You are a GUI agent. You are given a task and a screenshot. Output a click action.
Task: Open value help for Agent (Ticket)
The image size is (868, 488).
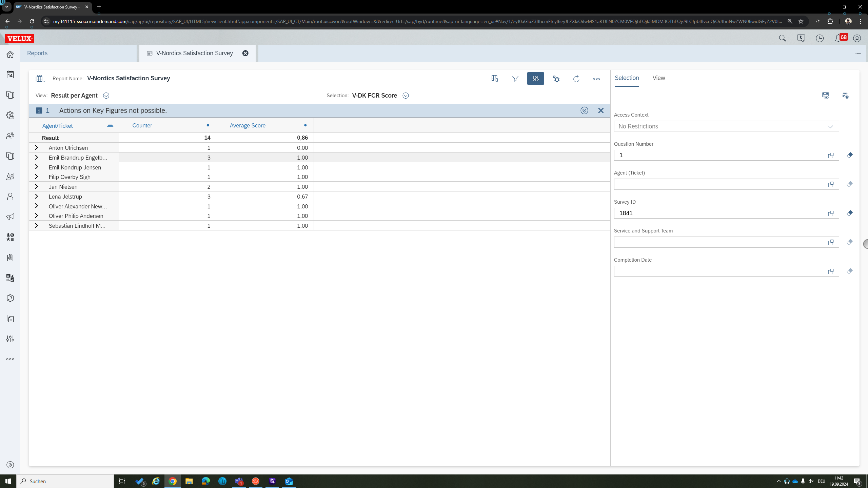pyautogui.click(x=831, y=184)
